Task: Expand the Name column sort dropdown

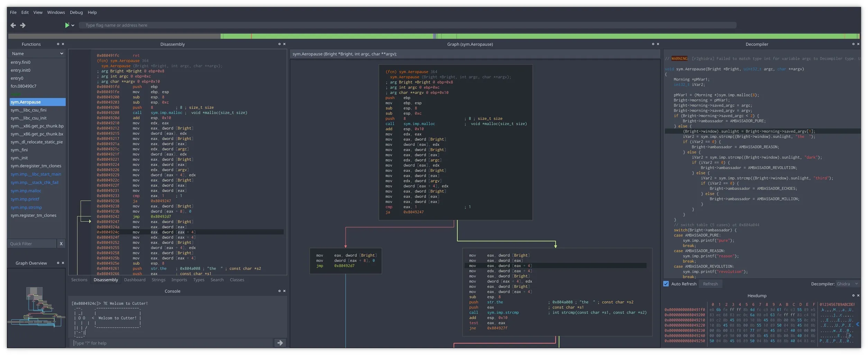Action: [62, 54]
